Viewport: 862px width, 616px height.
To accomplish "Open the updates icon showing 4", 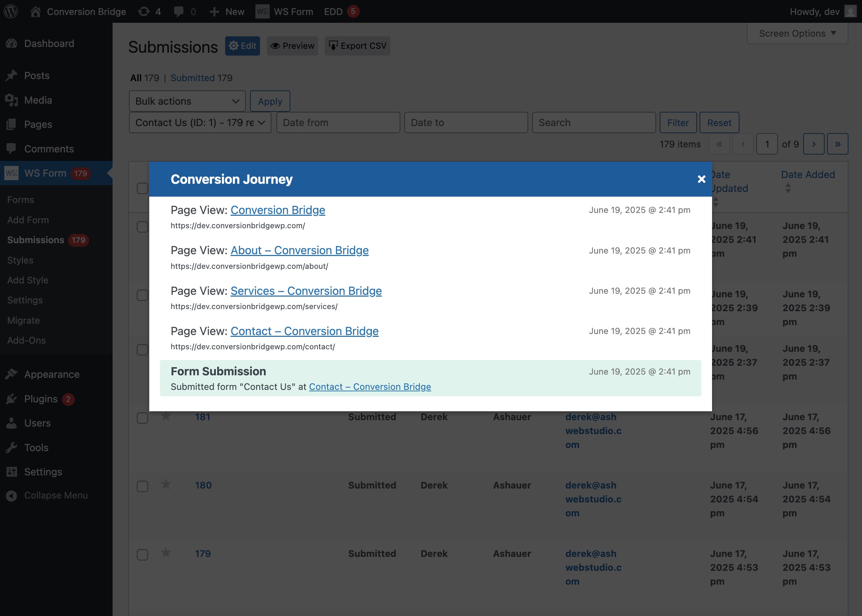I will pos(144,11).
